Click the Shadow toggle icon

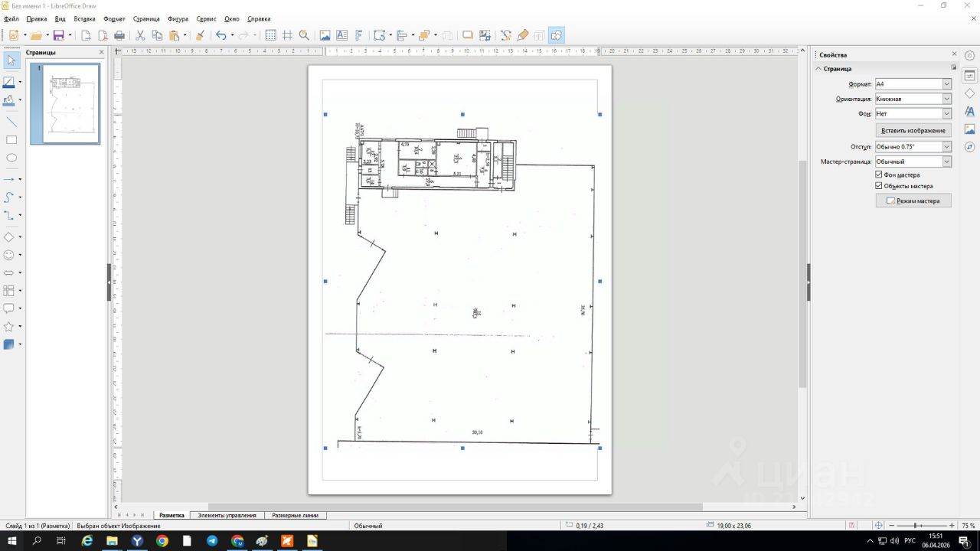[468, 35]
